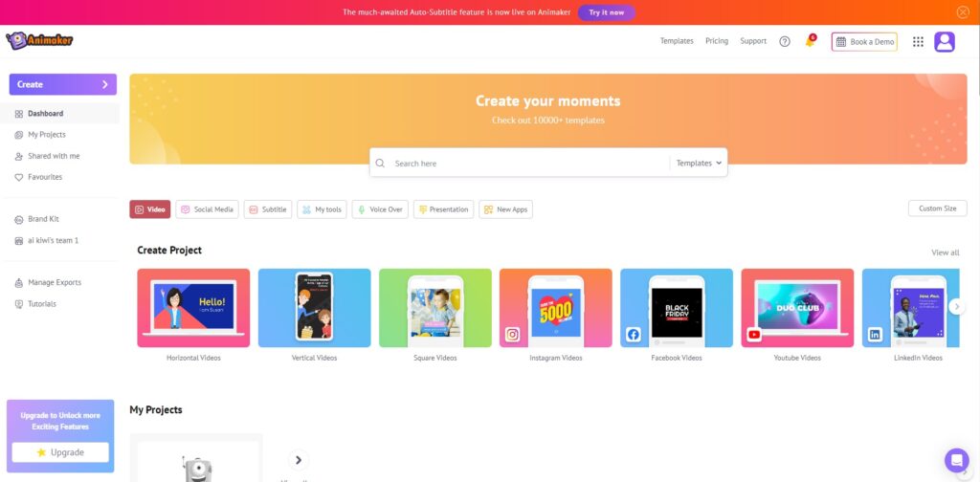Choose the Square Videos thumbnail
Image resolution: width=980 pixels, height=482 pixels.
pos(435,308)
